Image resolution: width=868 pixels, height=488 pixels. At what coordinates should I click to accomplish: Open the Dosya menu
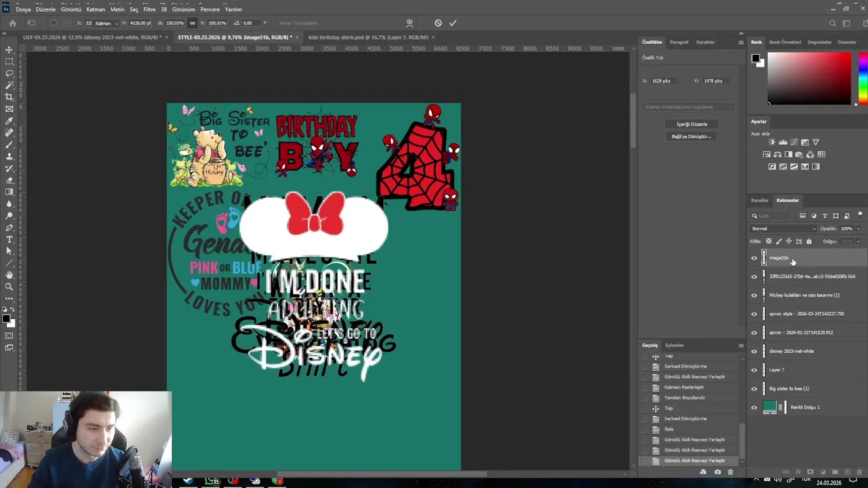[23, 9]
